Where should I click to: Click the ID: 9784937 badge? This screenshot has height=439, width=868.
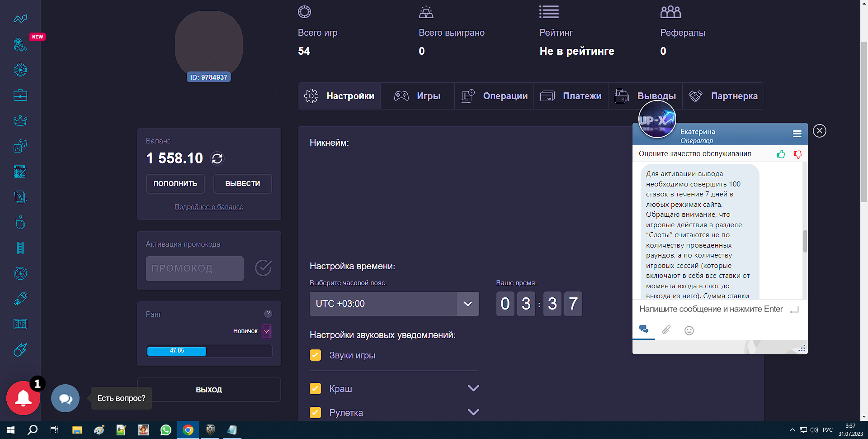click(x=209, y=77)
